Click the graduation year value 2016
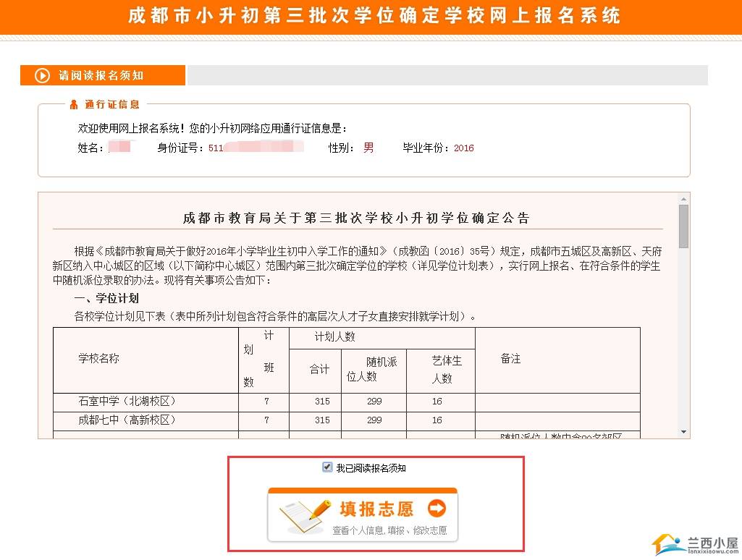 (463, 148)
